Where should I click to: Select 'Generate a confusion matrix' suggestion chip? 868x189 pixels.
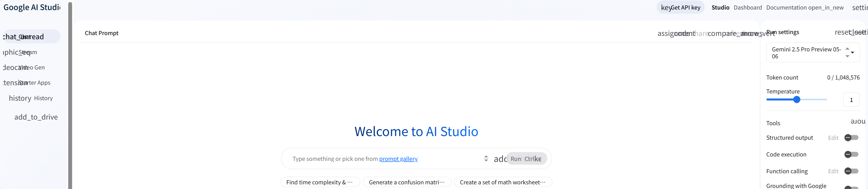407,182
